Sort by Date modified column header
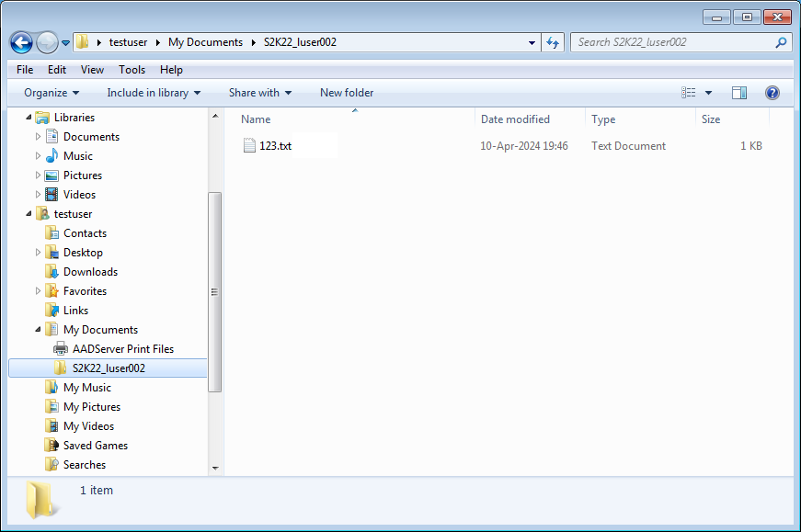Screen dimensions: 801x532 (x=515, y=119)
